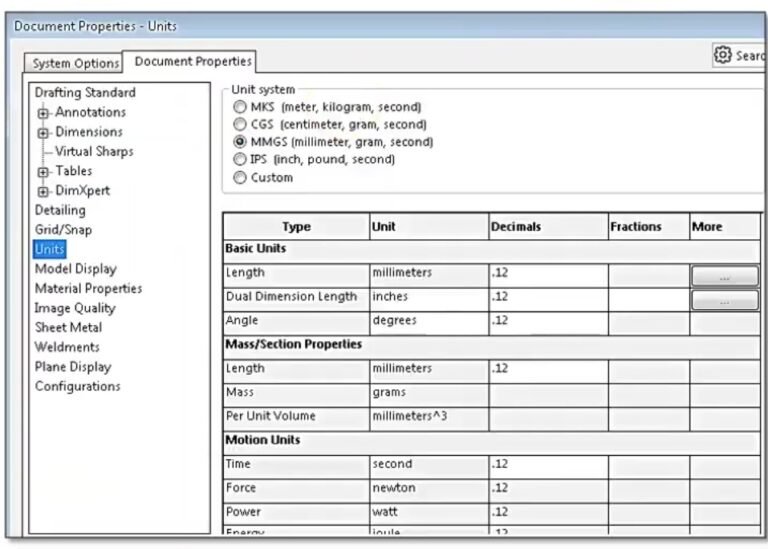Open Configurations settings

[x=77, y=386]
